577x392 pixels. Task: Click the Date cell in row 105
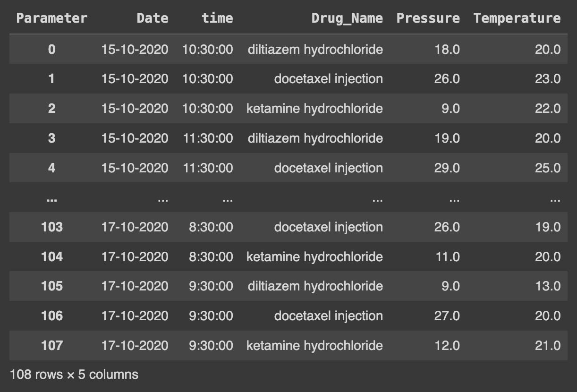click(135, 286)
